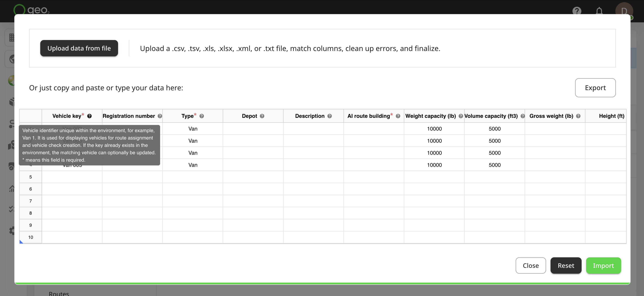Select the Vehicle key column header
Viewport: 644px width, 296px height.
(x=72, y=116)
